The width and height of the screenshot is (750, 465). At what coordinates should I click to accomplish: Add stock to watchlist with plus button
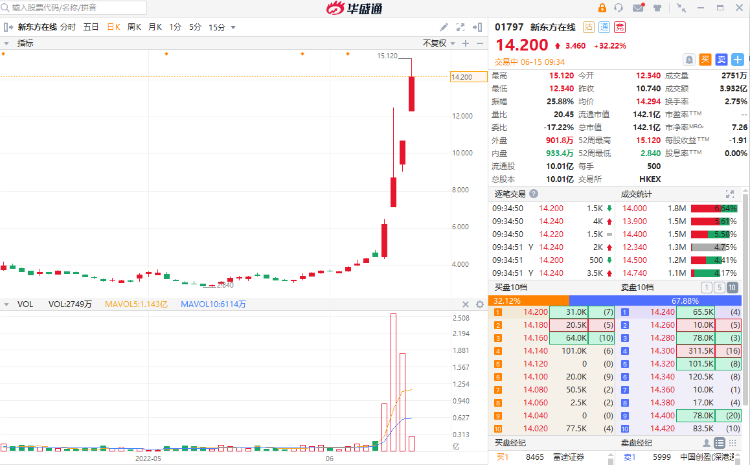point(738,59)
